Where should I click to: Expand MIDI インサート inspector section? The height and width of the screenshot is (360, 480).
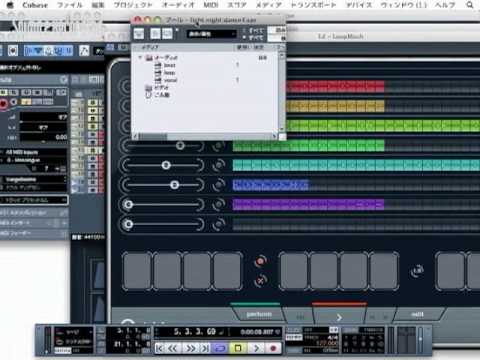pyautogui.click(x=33, y=223)
